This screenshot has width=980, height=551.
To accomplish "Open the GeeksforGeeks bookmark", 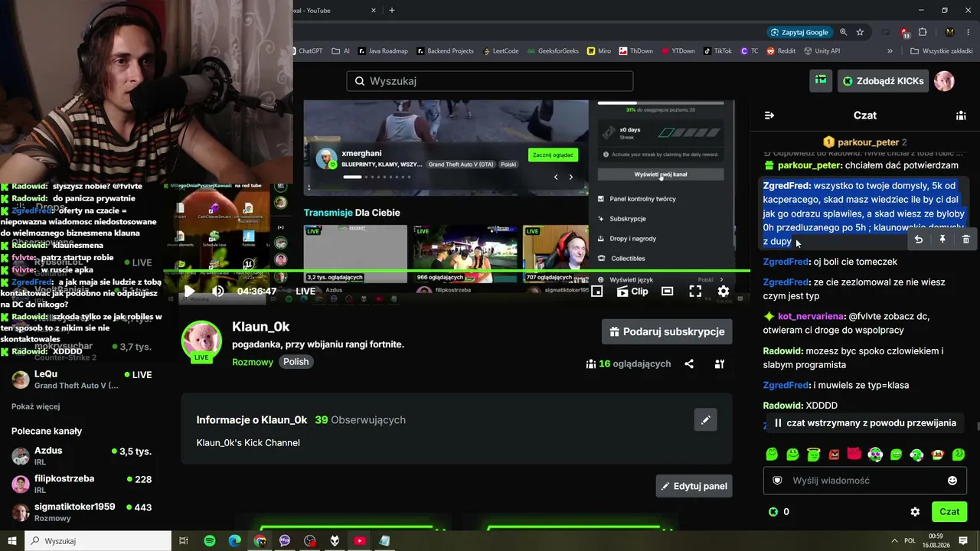I will click(552, 51).
